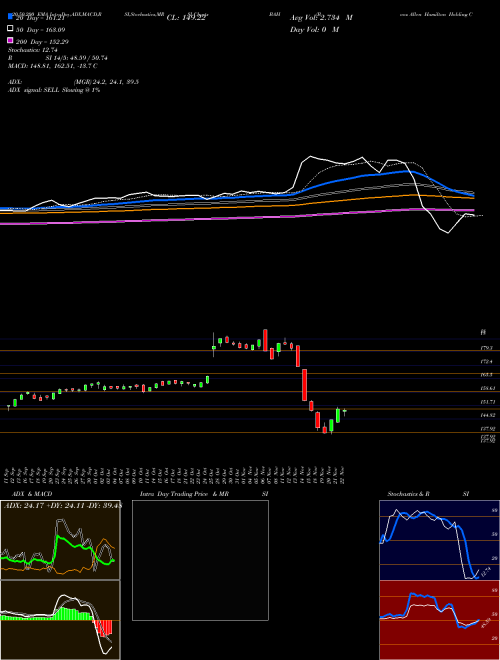This screenshot has height=660, width=500.
Task: Click the 'Avg Vol: 2.734 M' label
Action: pyautogui.click(x=321, y=18)
